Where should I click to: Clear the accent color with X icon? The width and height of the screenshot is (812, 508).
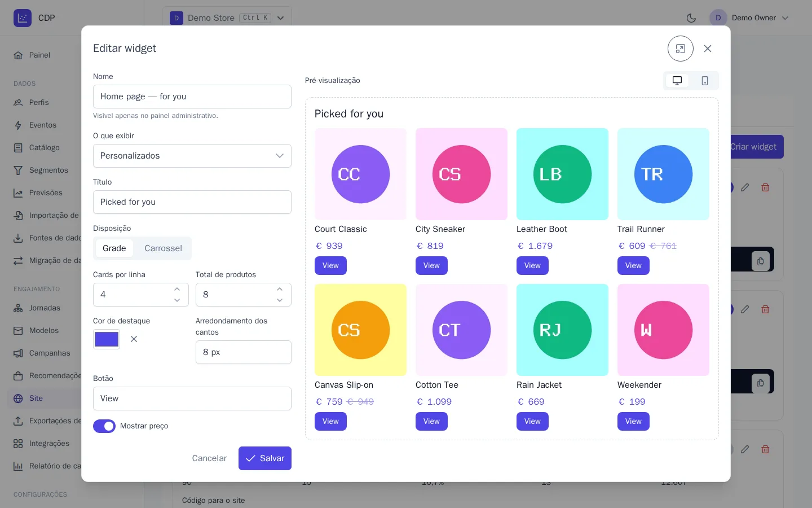pos(134,339)
